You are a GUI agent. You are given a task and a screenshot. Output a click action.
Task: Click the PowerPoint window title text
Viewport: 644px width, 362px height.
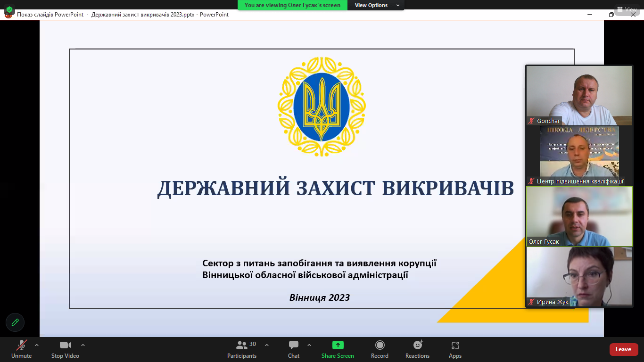click(x=123, y=15)
